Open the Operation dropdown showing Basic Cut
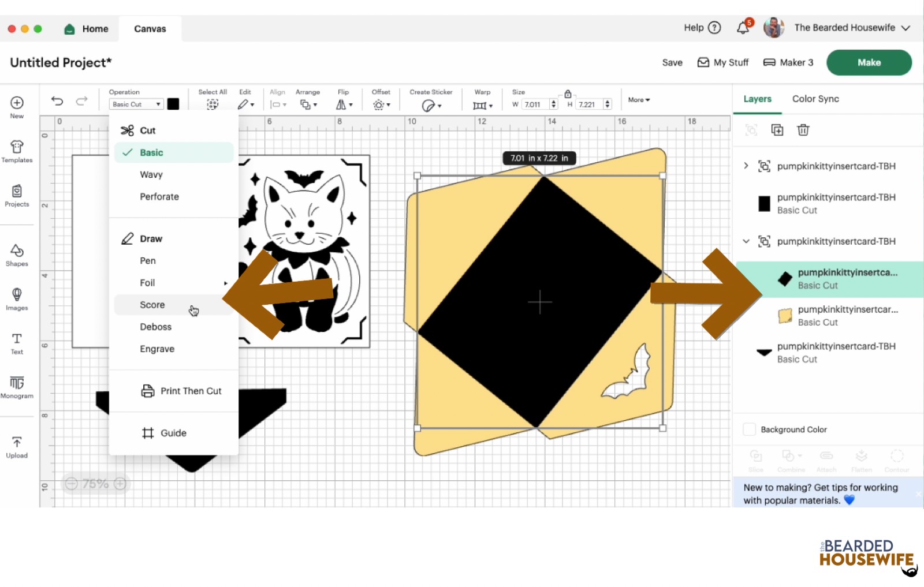The width and height of the screenshot is (924, 587). 136,104
